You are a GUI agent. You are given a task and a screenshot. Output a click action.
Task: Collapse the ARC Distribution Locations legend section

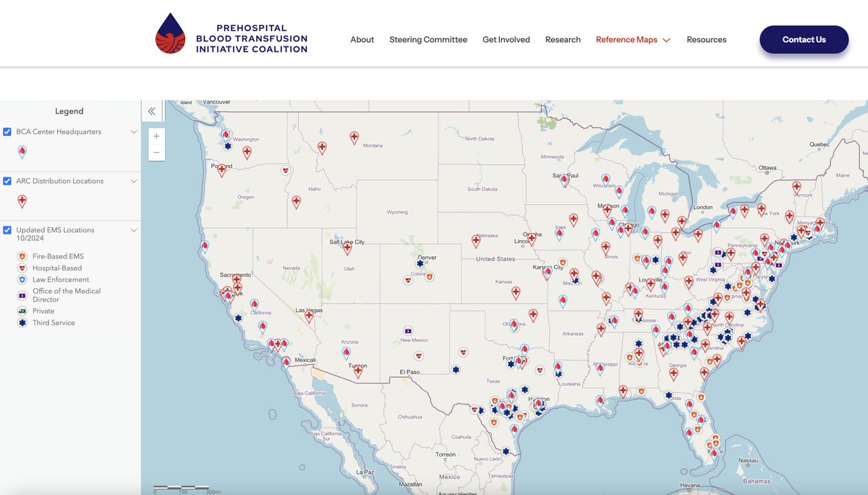(134, 181)
